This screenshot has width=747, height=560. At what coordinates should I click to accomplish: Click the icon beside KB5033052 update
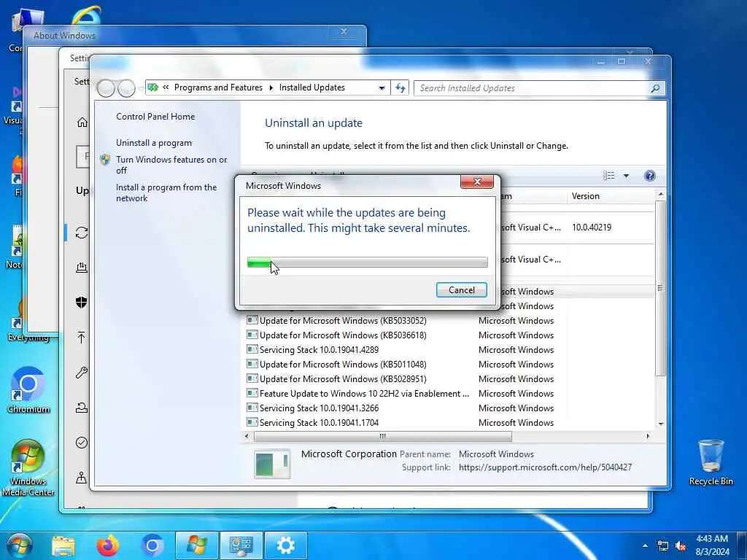pyautogui.click(x=252, y=320)
